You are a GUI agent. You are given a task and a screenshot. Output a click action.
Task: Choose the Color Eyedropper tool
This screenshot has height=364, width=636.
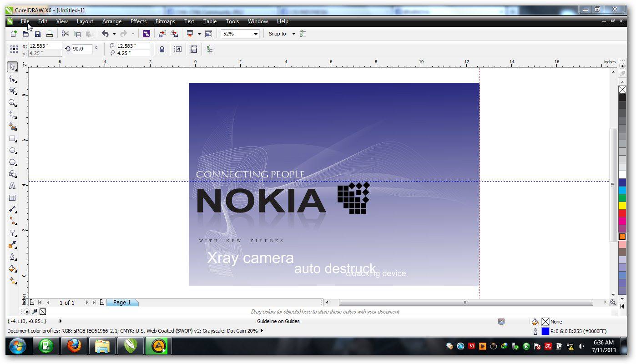click(12, 245)
